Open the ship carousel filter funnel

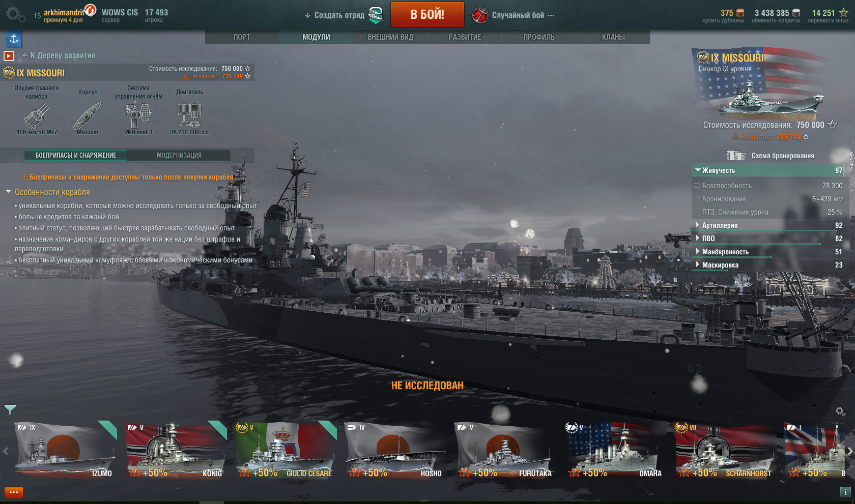(10, 409)
